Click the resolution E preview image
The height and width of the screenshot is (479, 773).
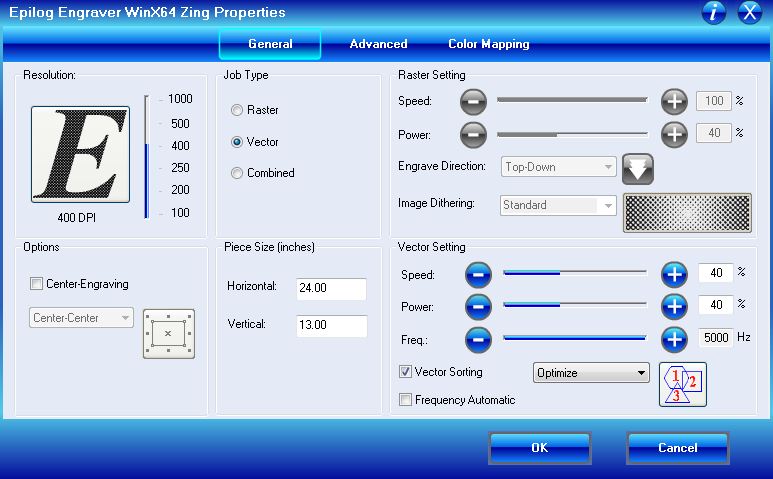pyautogui.click(x=80, y=154)
